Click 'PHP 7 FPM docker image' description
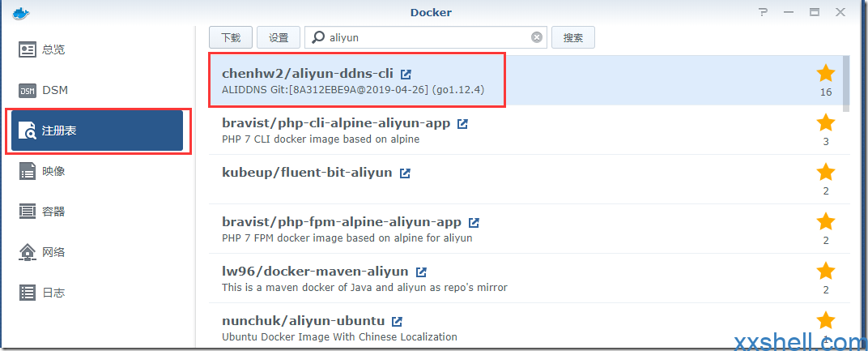This screenshot has height=351, width=868. point(347,238)
